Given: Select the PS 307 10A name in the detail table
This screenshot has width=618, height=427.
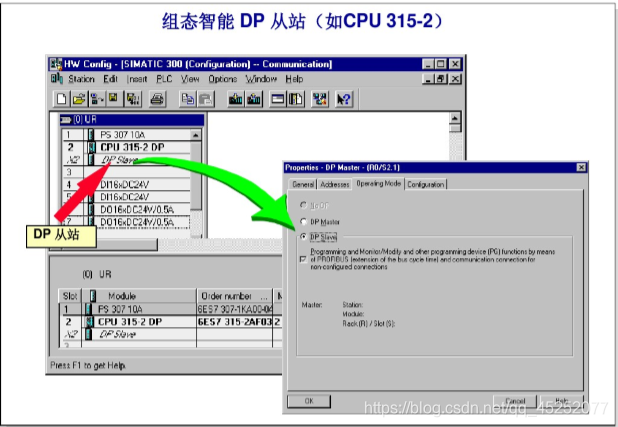Looking at the screenshot, I should (120, 309).
